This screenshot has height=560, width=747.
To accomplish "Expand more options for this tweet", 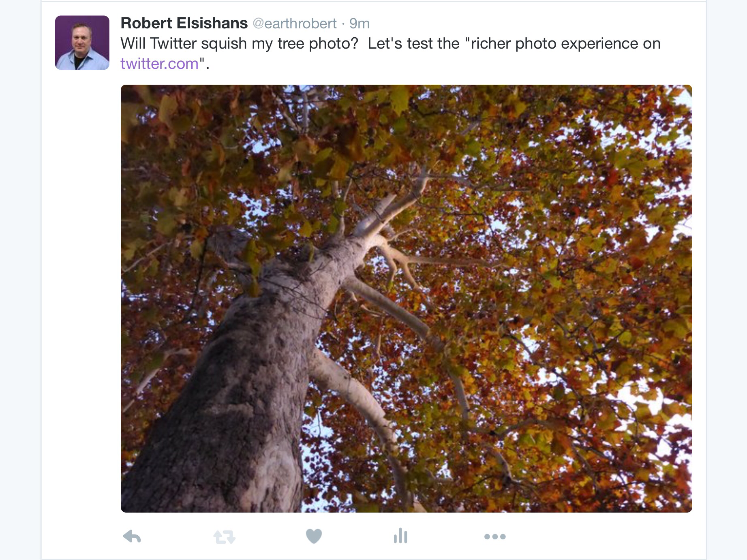I will click(x=495, y=536).
